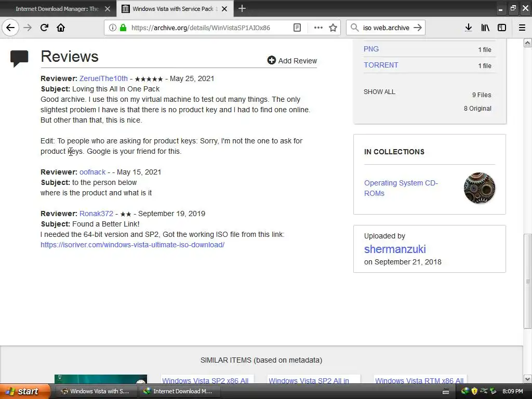Click the first similar item thumbnail image
This screenshot has width=532, height=399.
click(x=101, y=379)
